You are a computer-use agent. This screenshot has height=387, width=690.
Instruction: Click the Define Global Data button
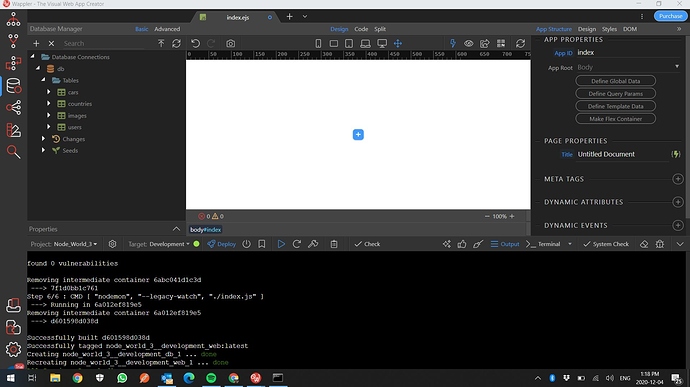click(x=615, y=81)
